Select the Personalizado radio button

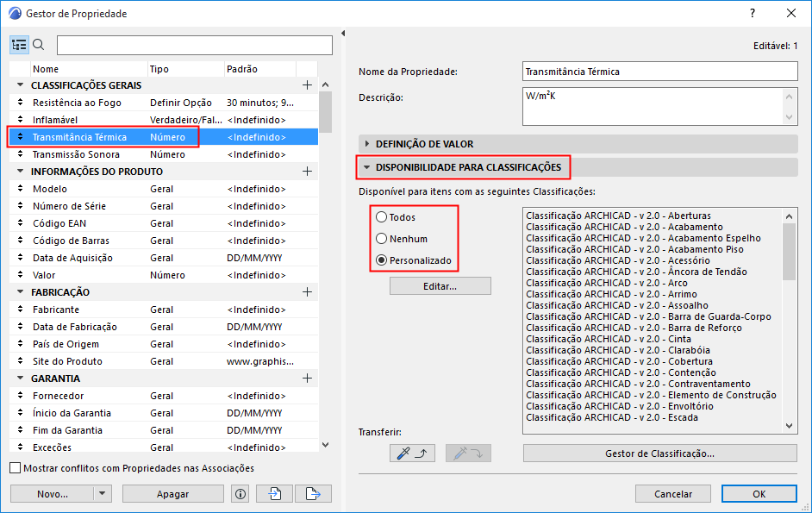pyautogui.click(x=382, y=260)
